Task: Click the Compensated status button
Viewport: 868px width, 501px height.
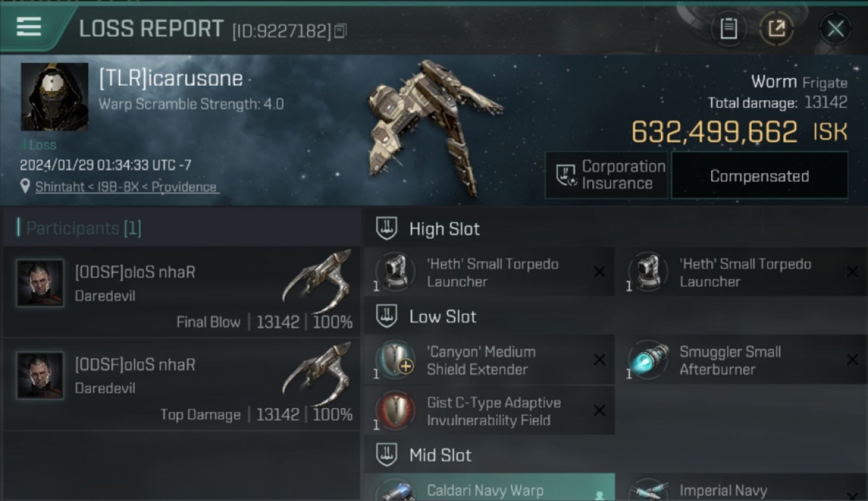Action: coord(759,176)
